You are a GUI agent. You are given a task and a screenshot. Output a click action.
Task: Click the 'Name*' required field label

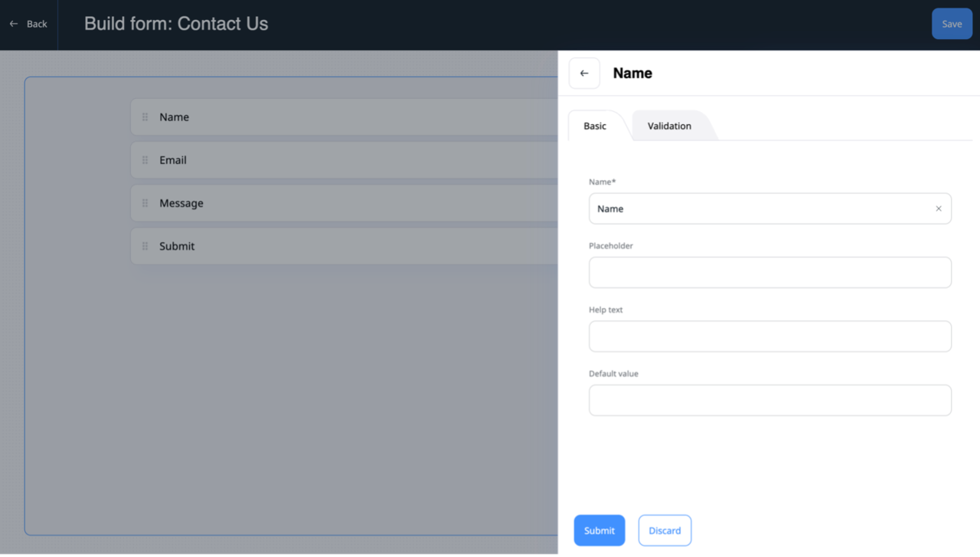click(602, 182)
